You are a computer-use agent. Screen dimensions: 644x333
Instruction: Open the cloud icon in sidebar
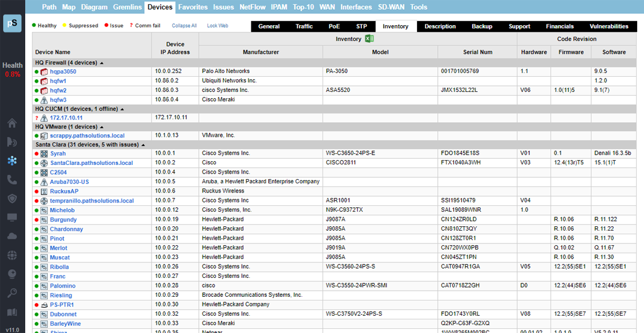tap(12, 236)
